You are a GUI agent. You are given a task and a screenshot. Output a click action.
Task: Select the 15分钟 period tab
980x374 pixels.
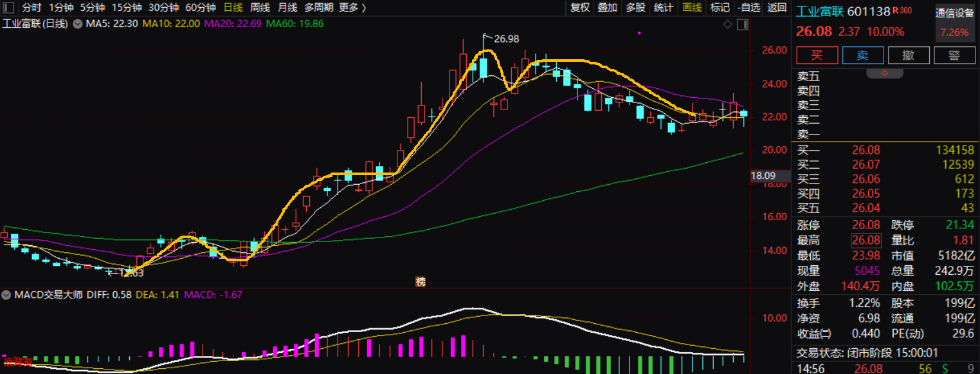tap(127, 8)
